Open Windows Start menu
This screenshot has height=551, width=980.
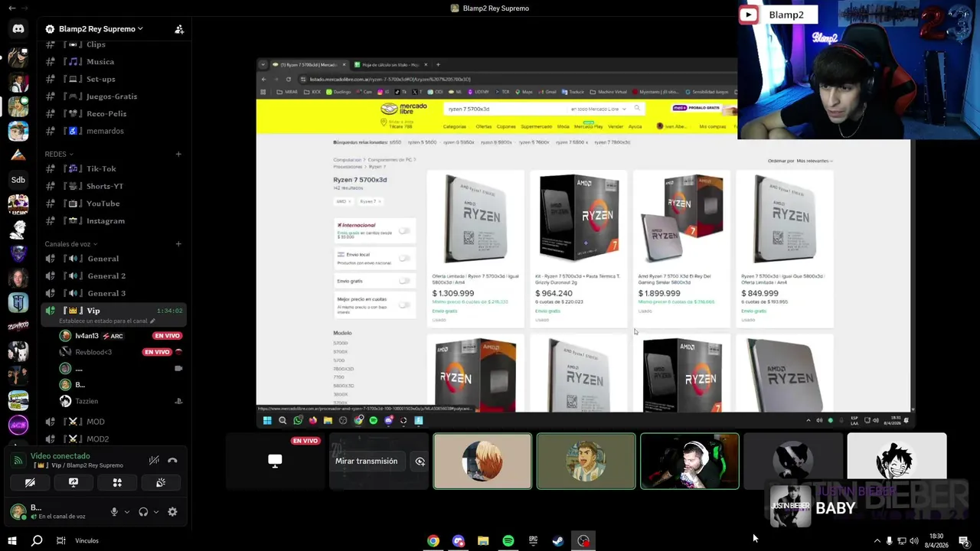pos(12,540)
